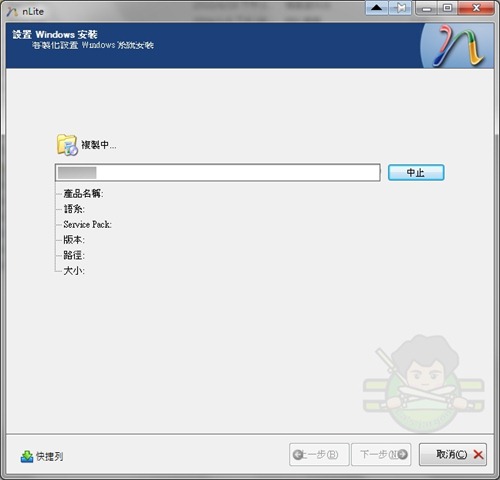Select the 路徑 tree entry

tap(74, 255)
